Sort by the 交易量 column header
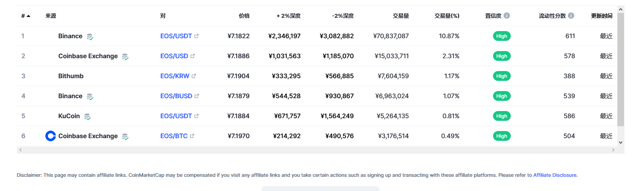The width and height of the screenshot is (644, 191). 401,16
